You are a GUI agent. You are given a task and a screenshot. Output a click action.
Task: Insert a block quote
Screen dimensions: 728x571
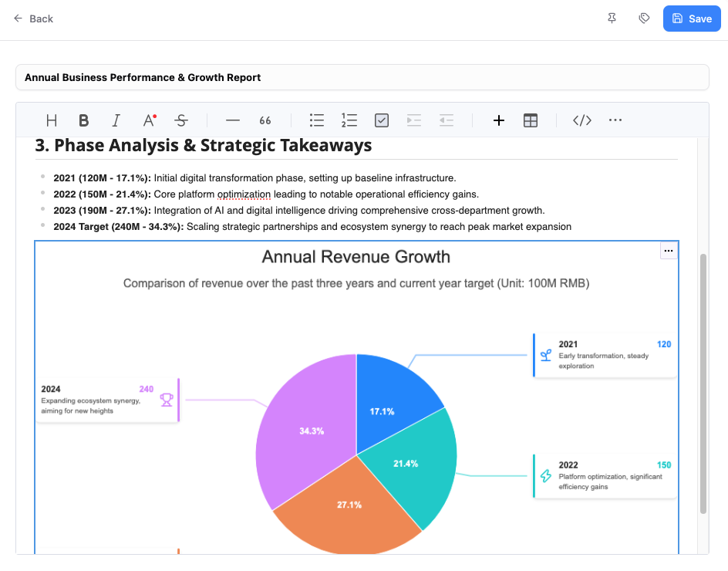(x=265, y=120)
